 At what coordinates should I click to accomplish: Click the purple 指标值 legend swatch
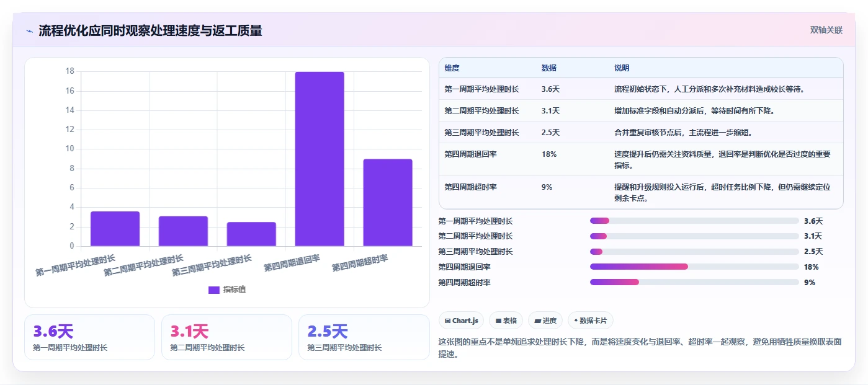pos(214,290)
